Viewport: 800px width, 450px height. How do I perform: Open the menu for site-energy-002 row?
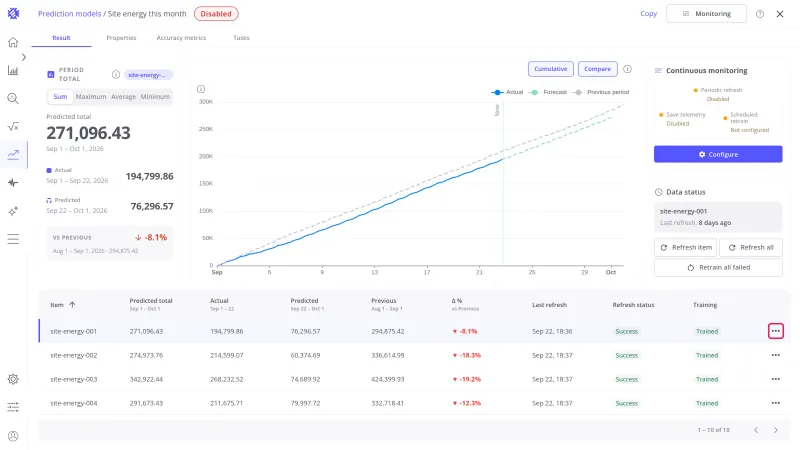point(776,355)
